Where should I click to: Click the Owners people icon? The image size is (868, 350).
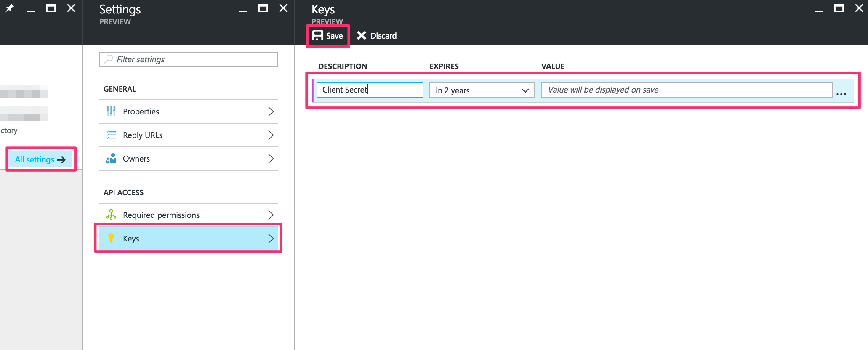[x=111, y=159]
